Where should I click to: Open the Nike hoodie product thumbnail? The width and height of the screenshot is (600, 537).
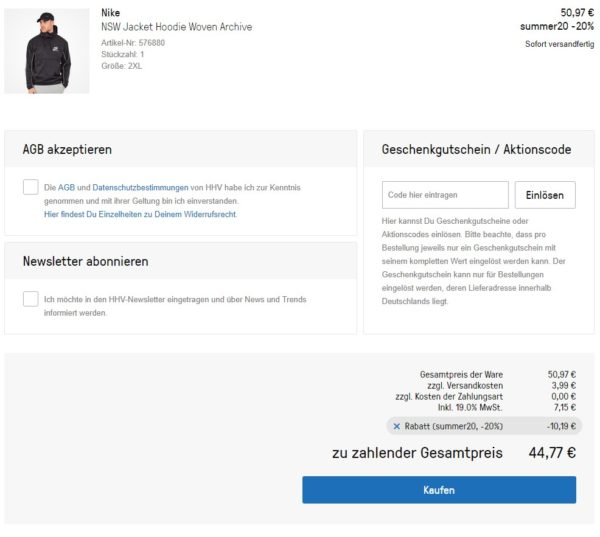(47, 51)
